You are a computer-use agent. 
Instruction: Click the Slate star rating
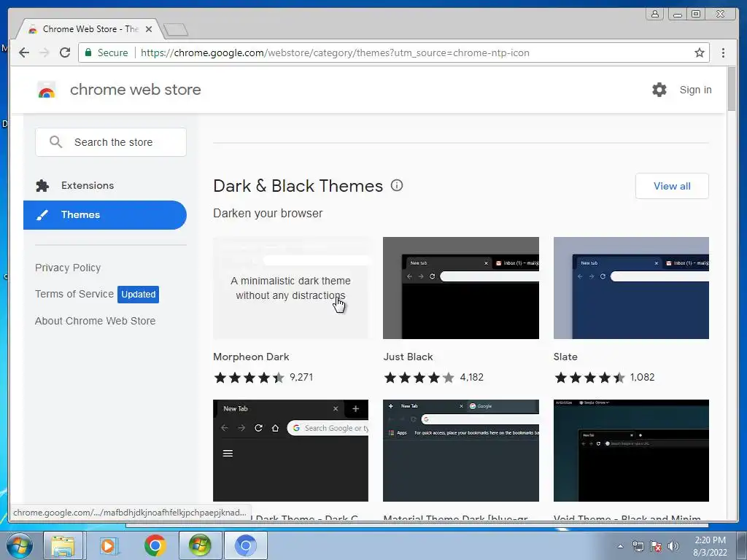point(589,378)
